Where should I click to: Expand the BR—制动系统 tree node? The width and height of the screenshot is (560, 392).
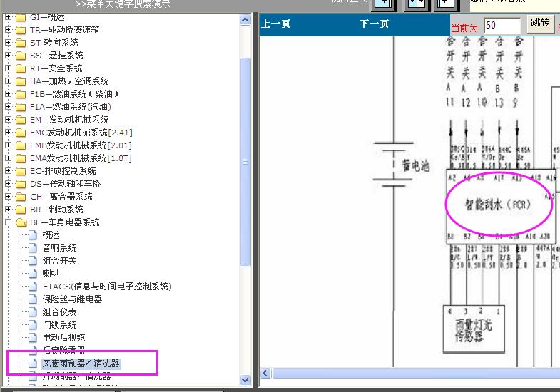click(9, 210)
